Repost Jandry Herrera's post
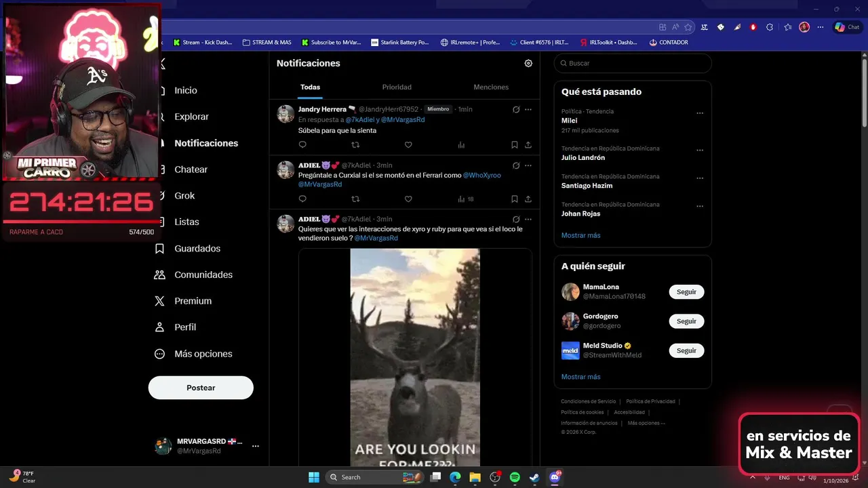The height and width of the screenshot is (488, 868). point(355,144)
